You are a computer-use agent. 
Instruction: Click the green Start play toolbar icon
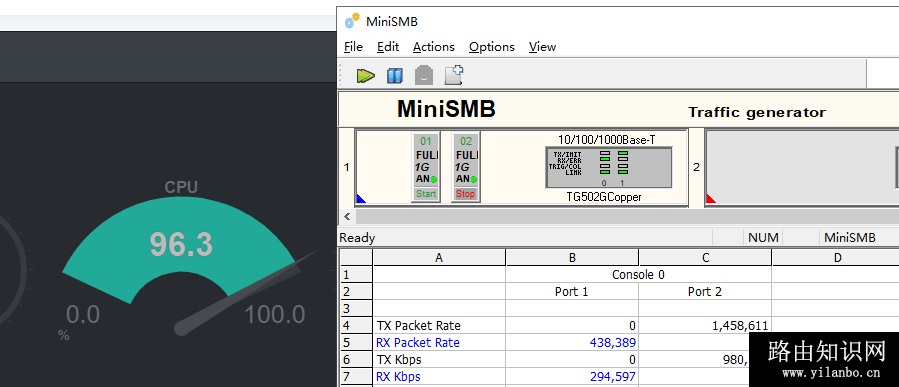[x=365, y=75]
